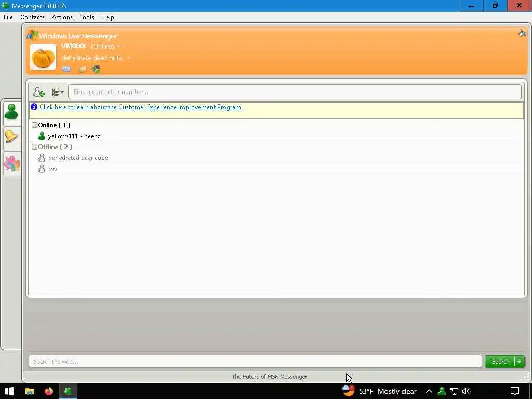Open the sharing folders icon
This screenshot has width=532, height=399.
(83, 70)
